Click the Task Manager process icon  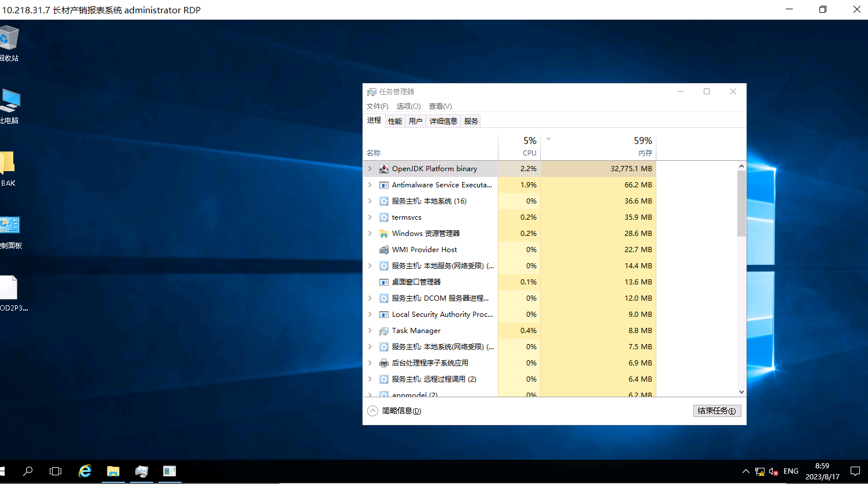tap(384, 331)
